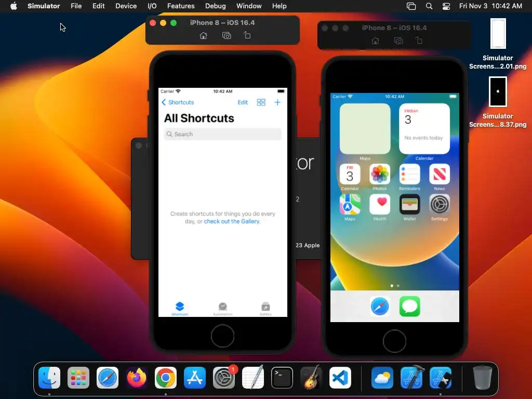Open the Features menu
532x399 pixels.
point(181,6)
